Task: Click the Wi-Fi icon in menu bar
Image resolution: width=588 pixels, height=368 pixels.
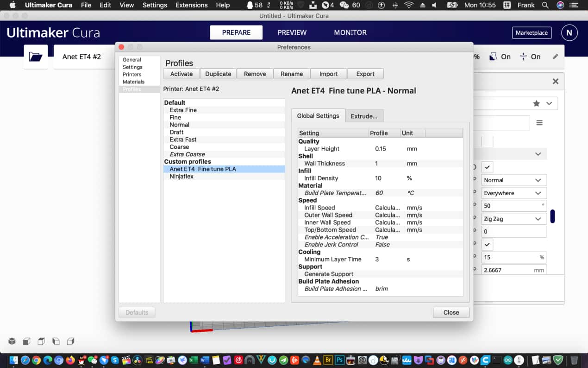Action: coord(409,5)
